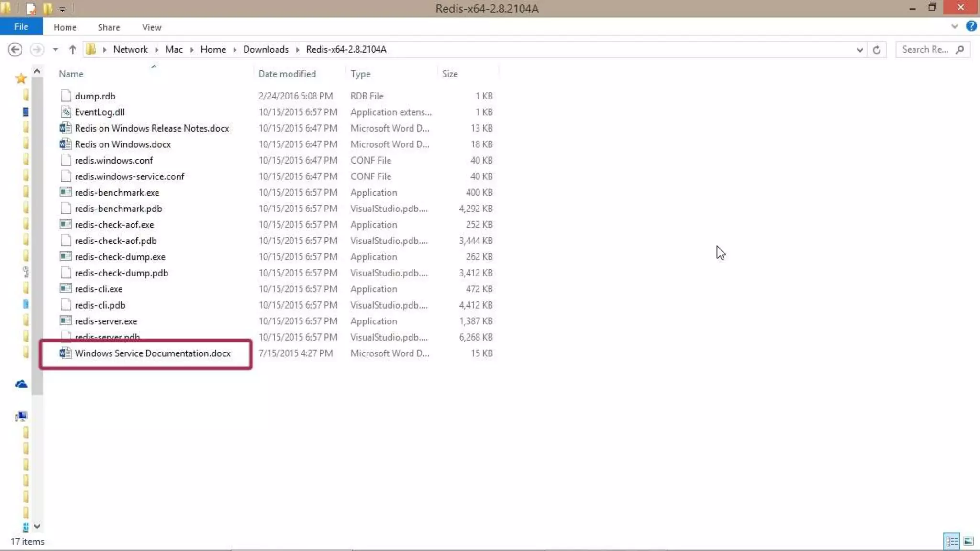This screenshot has width=980, height=551.
Task: Select the OneDrive cloud icon in sidebar
Action: [21, 384]
